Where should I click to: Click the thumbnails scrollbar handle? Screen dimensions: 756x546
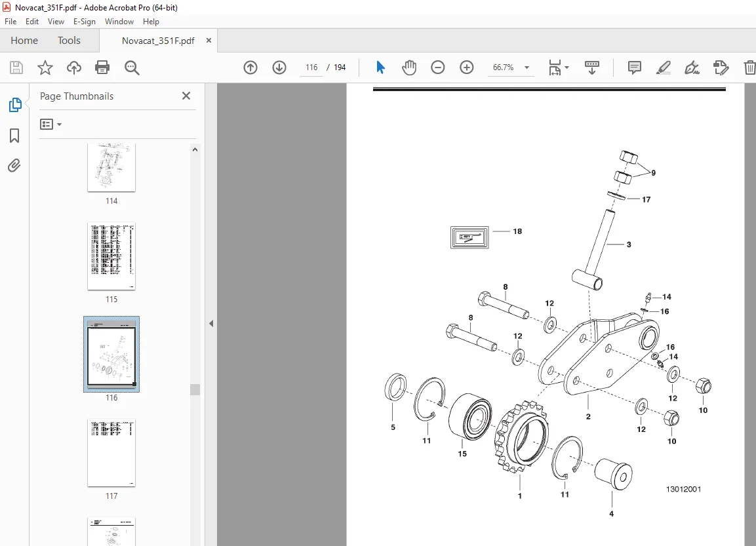(x=195, y=389)
